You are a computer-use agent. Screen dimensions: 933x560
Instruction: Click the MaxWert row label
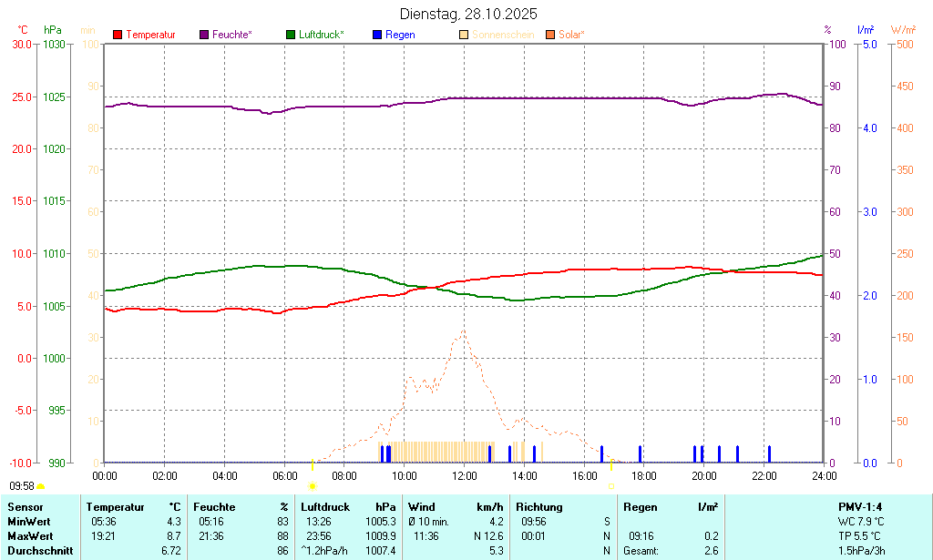click(32, 536)
